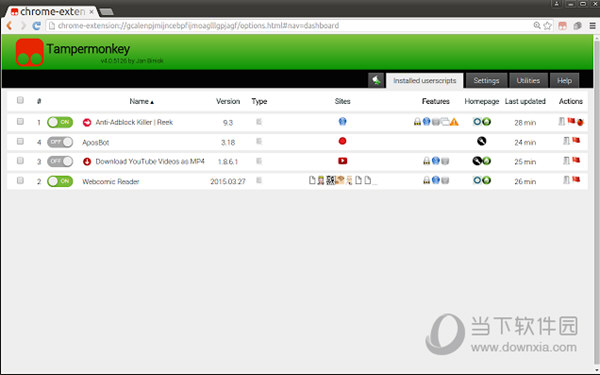Click the Tampermonkey logo in header

[29, 52]
